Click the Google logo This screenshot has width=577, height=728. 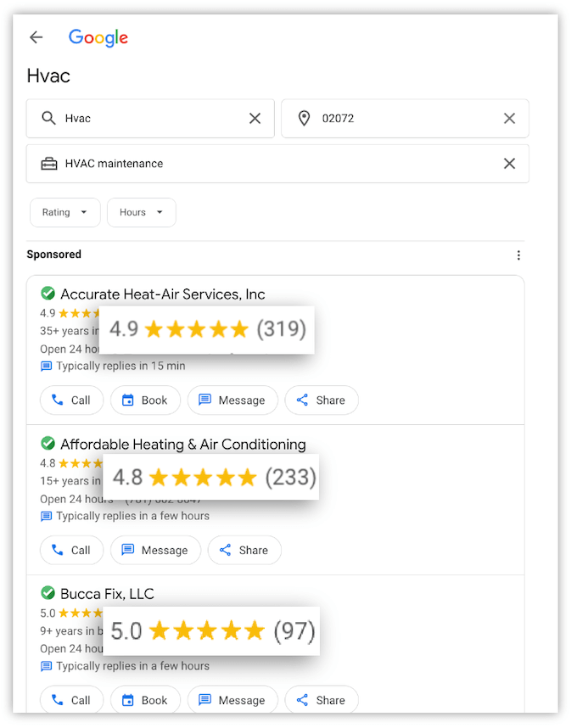coord(98,37)
